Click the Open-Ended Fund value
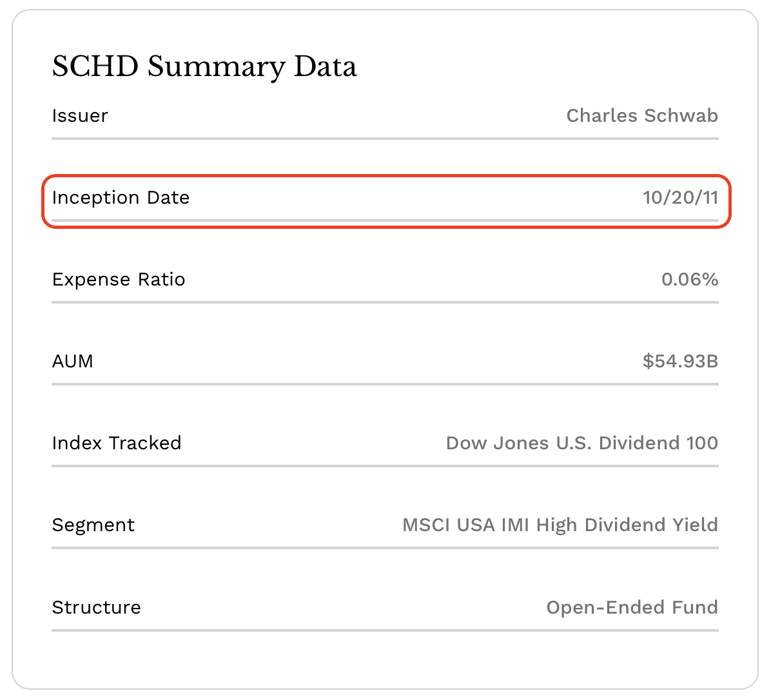The image size is (771, 700). coord(632,608)
